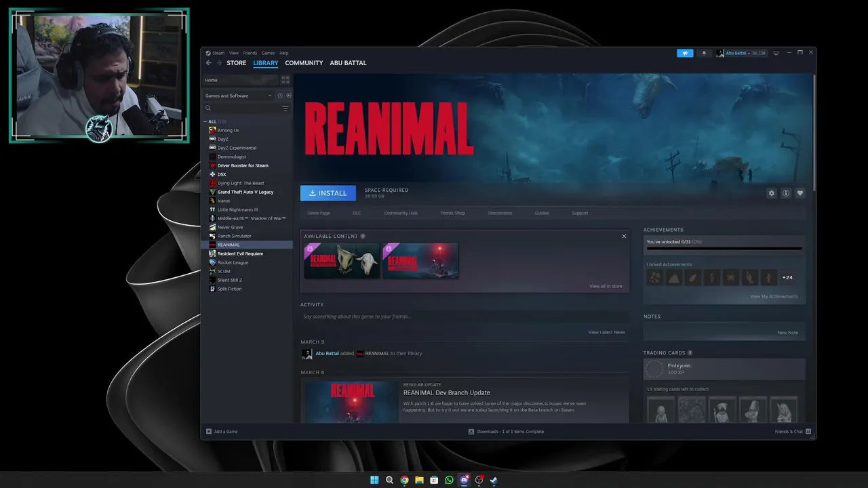Open Games and Software dropdown

point(238,96)
